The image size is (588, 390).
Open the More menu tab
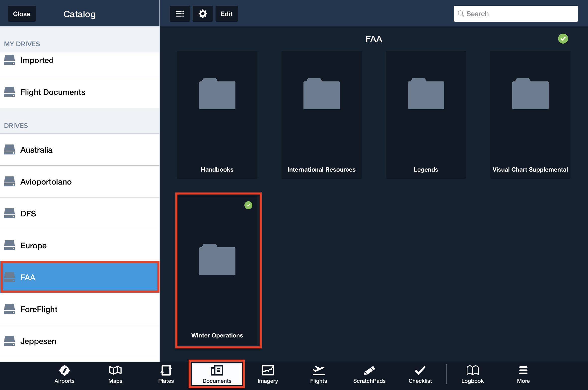(523, 375)
